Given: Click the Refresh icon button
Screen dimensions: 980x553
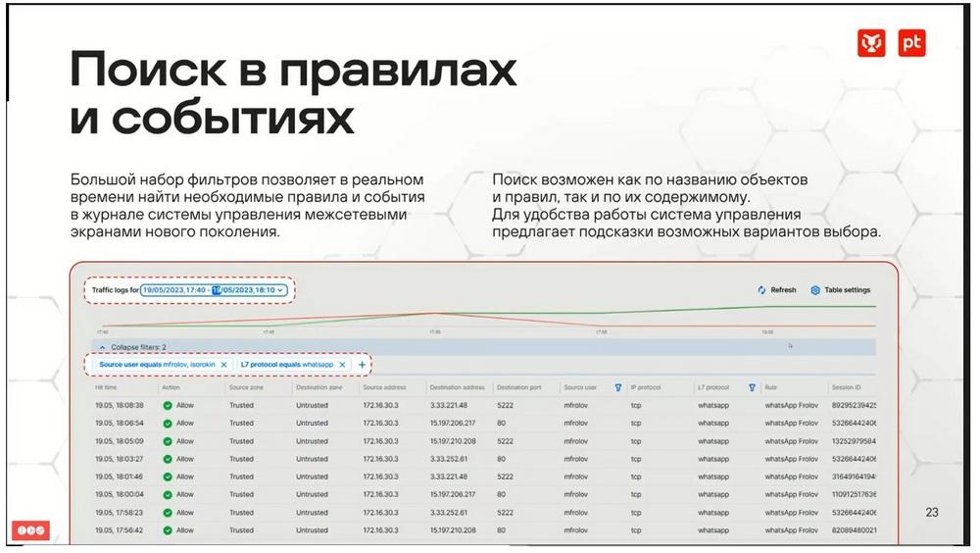Looking at the screenshot, I should (x=761, y=290).
